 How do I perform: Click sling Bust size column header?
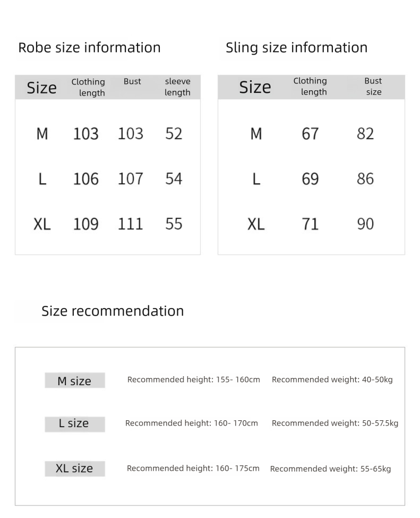pos(373,86)
